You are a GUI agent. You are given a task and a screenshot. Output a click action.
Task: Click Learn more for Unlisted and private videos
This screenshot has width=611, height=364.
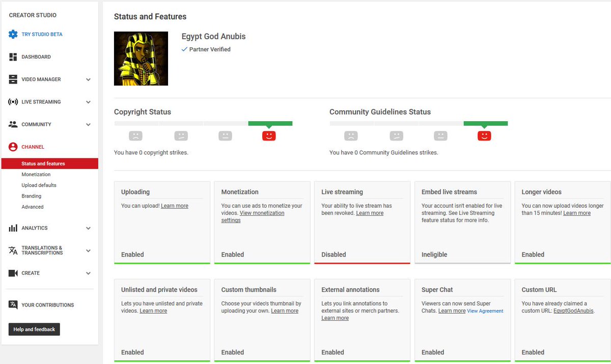[x=153, y=311]
